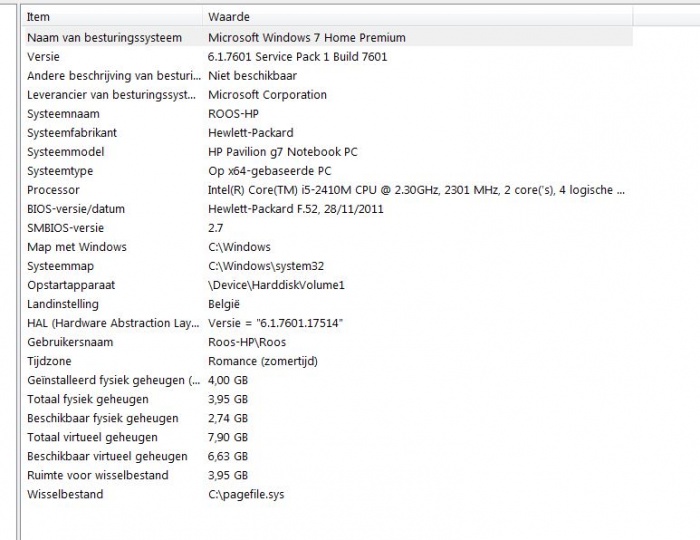Click the 4,00 GB value

(x=228, y=380)
